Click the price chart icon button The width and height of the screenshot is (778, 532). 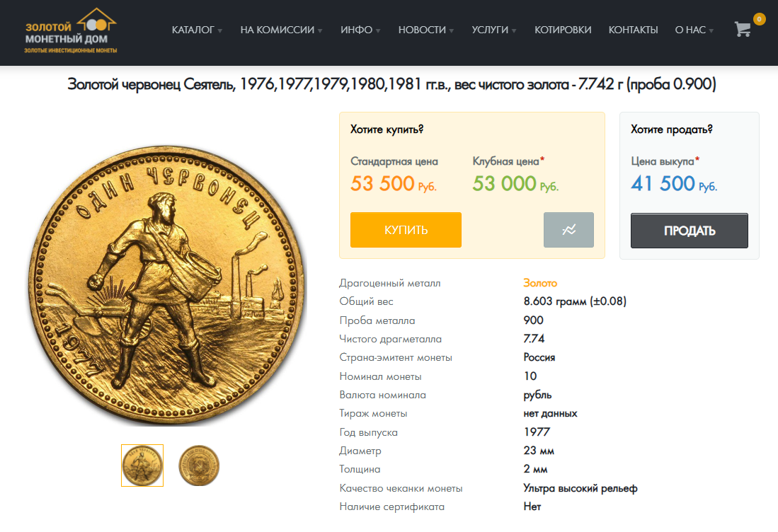[x=568, y=229]
